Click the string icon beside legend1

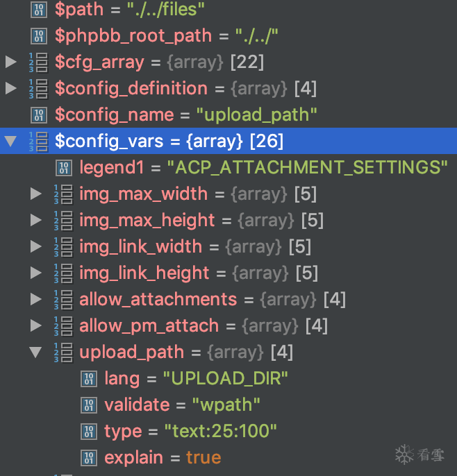(x=64, y=168)
